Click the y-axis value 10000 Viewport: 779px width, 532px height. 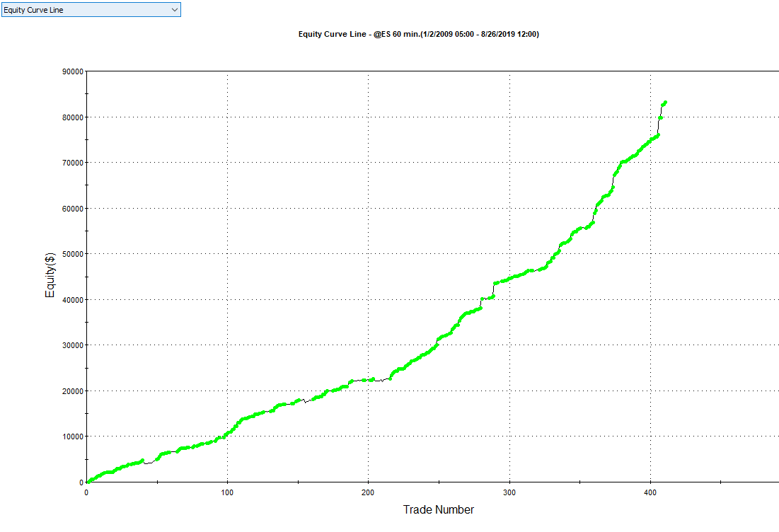click(x=73, y=436)
